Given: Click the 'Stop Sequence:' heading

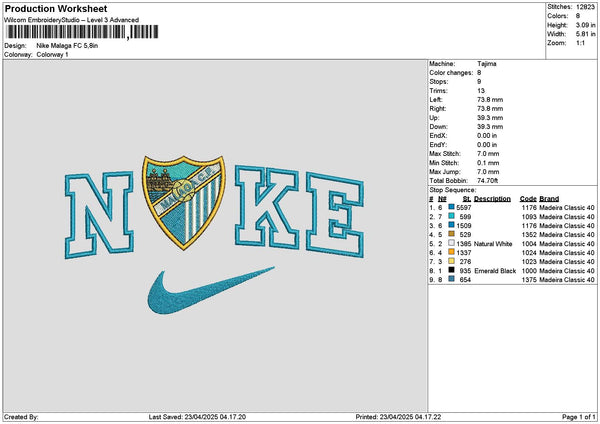Looking at the screenshot, I should (x=453, y=190).
